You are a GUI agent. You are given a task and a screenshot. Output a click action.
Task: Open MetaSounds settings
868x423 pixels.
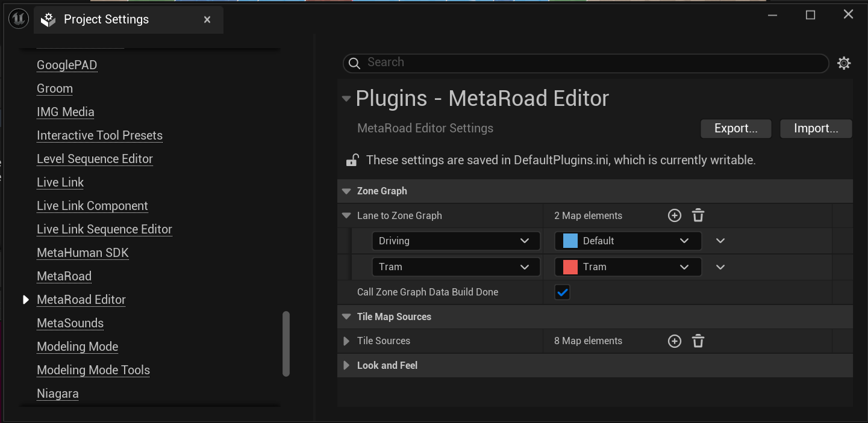click(70, 323)
